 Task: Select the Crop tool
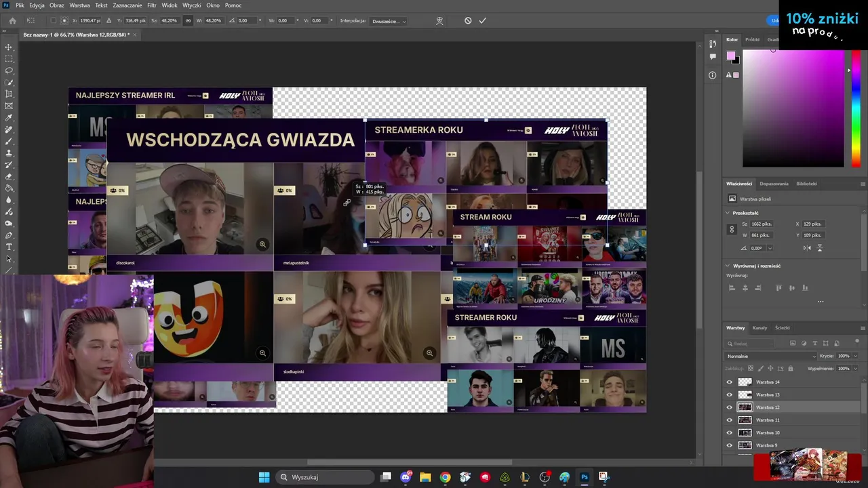click(x=9, y=94)
